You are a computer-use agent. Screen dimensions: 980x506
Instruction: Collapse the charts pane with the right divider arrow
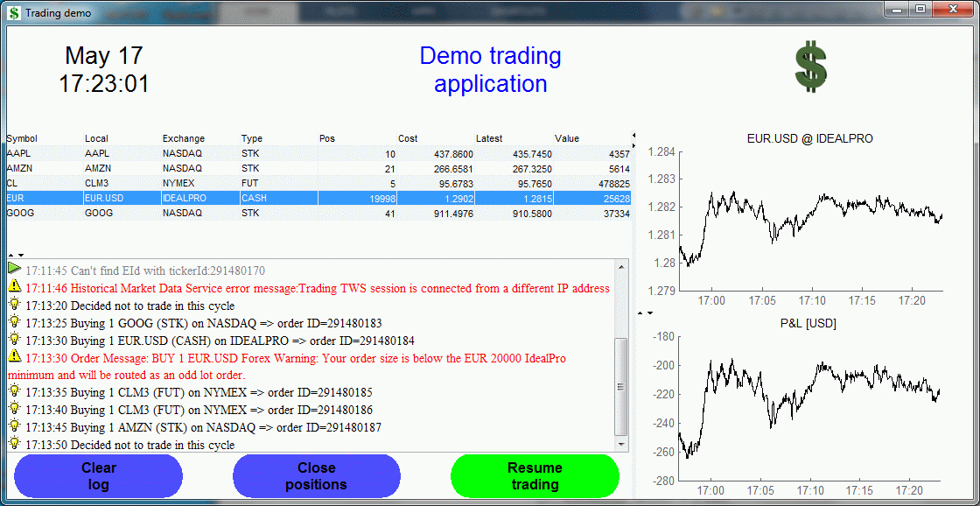point(633,145)
